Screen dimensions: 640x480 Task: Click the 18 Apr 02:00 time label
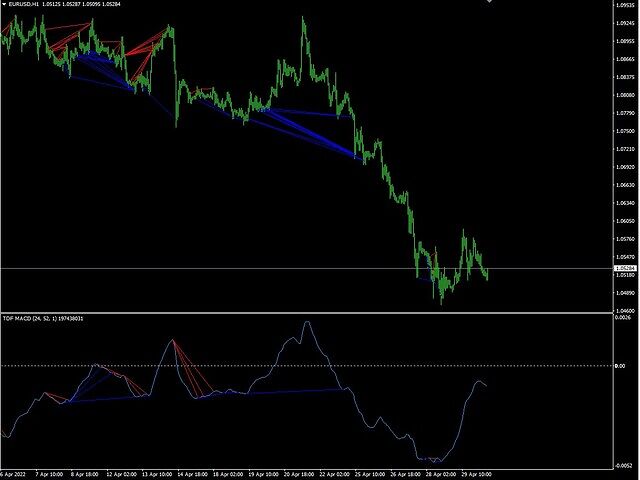[228, 474]
